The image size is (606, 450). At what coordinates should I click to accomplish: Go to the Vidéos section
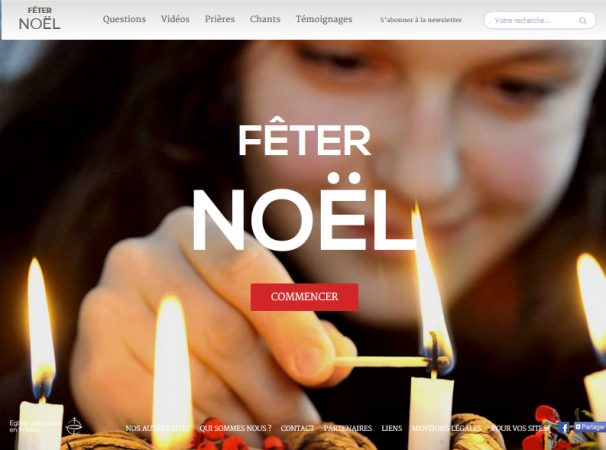175,19
